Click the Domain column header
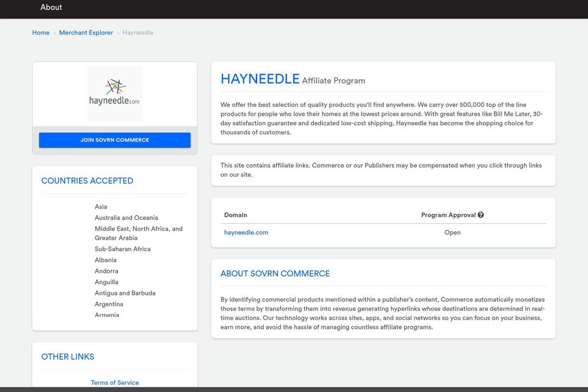This screenshot has width=588, height=392. click(235, 215)
